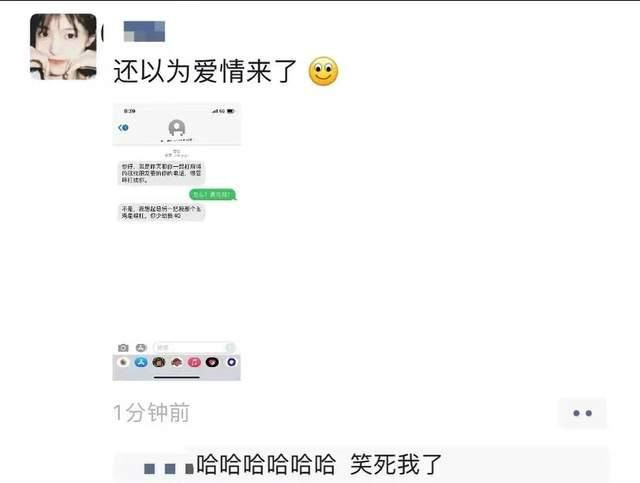The image size is (640, 483).
Task: Tap the smiley emoji in the post text
Action: click(x=323, y=71)
